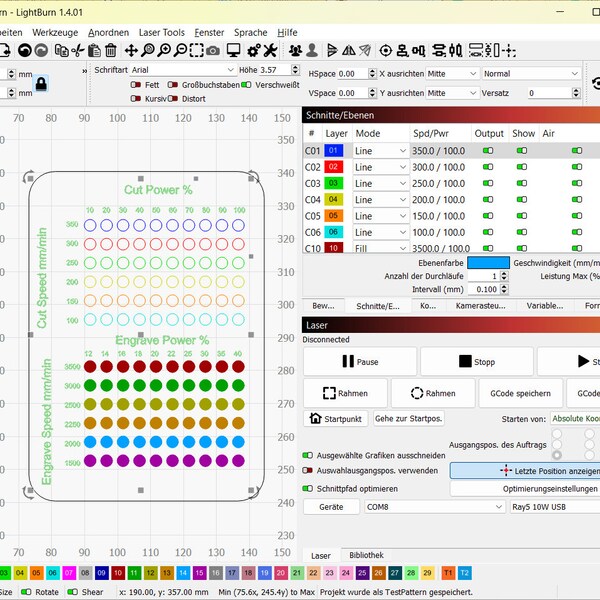Screen dimensions: 600x600
Task: Open Device settings wrench-screwdriver icon
Action: click(271, 50)
